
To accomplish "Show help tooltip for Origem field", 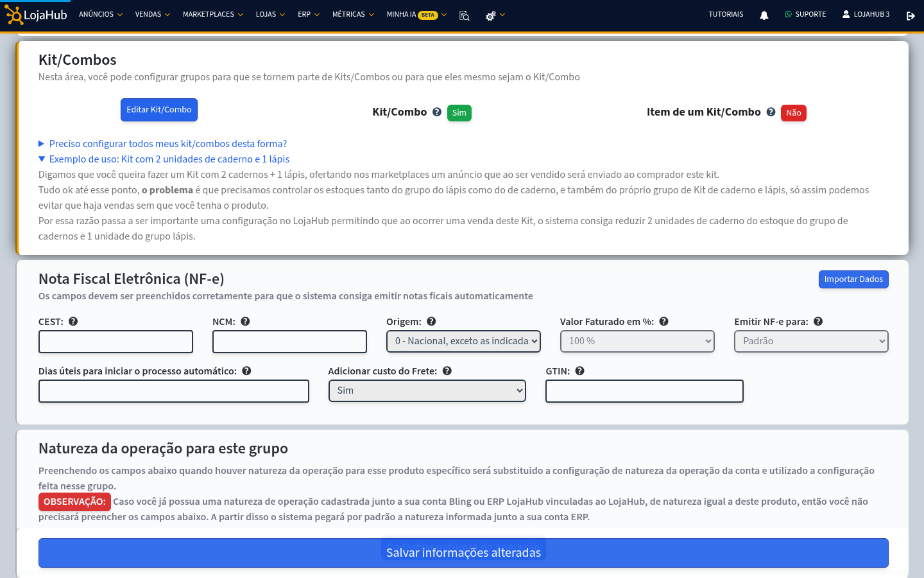I will 431,321.
